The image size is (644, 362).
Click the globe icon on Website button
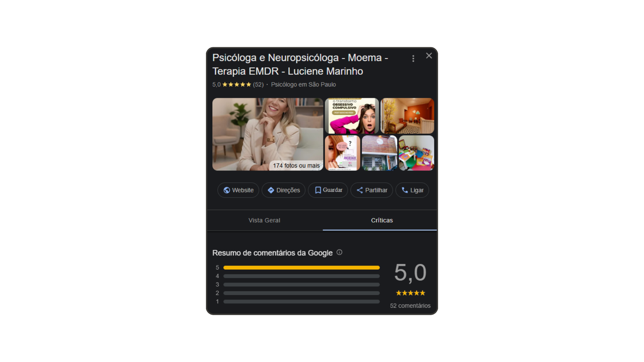[x=227, y=190]
